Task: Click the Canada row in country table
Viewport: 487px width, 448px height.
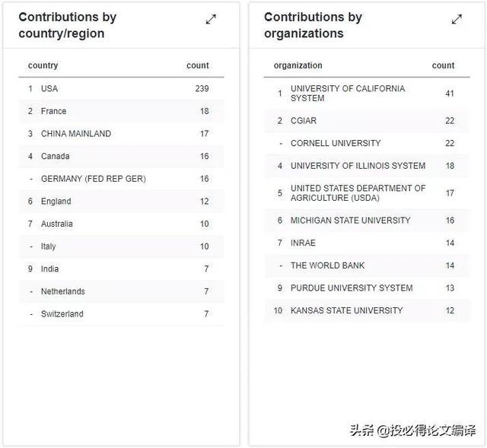Action: tap(121, 156)
